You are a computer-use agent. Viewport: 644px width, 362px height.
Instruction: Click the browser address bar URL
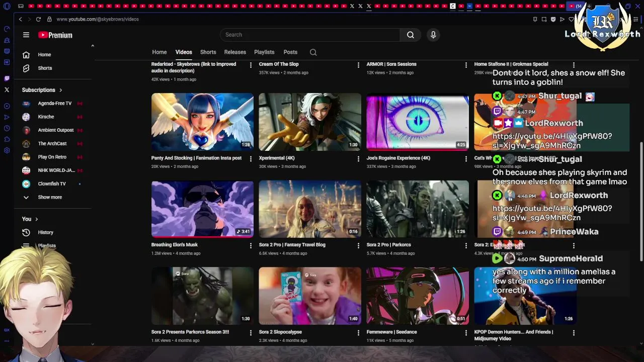click(98, 19)
